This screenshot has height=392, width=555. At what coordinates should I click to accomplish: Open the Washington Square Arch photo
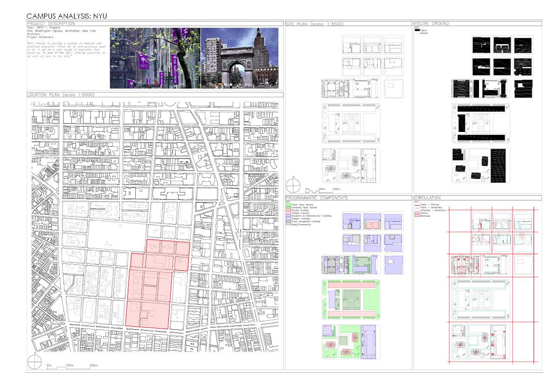[x=240, y=58]
